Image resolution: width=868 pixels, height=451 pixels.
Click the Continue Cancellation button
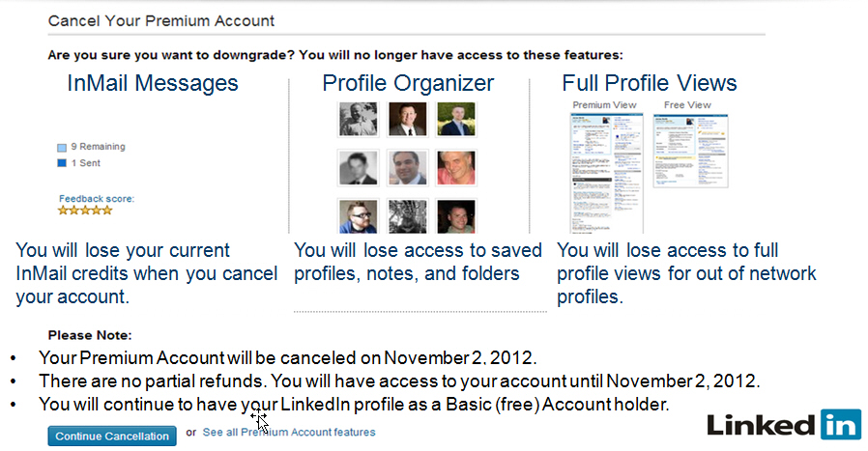(112, 436)
